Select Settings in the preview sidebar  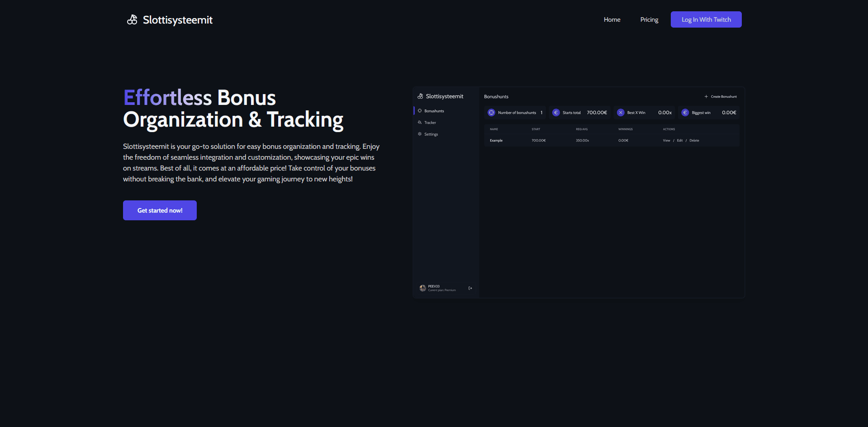tap(431, 134)
